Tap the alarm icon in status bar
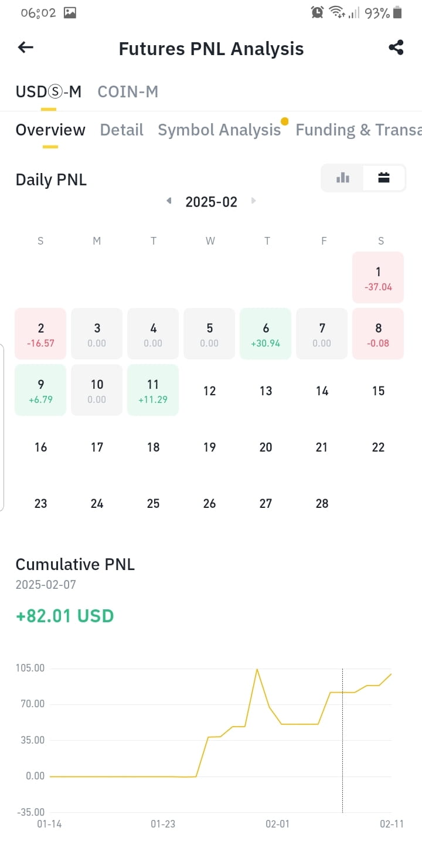The image size is (422, 868). point(317,12)
